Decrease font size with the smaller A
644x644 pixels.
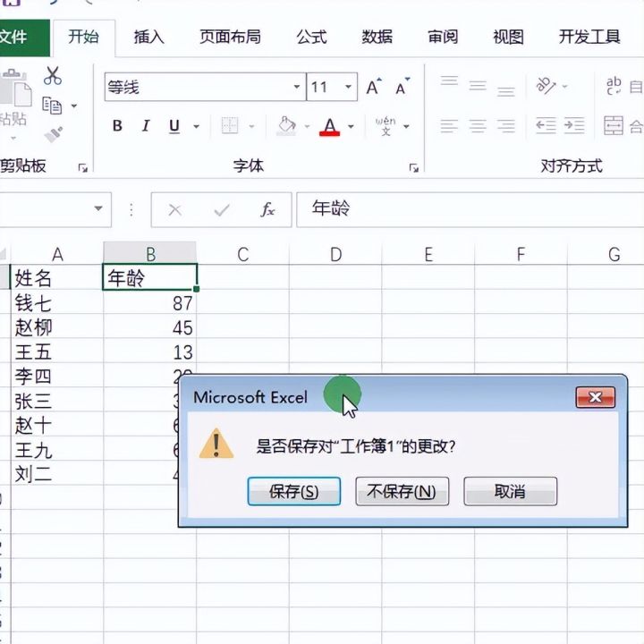click(x=402, y=87)
